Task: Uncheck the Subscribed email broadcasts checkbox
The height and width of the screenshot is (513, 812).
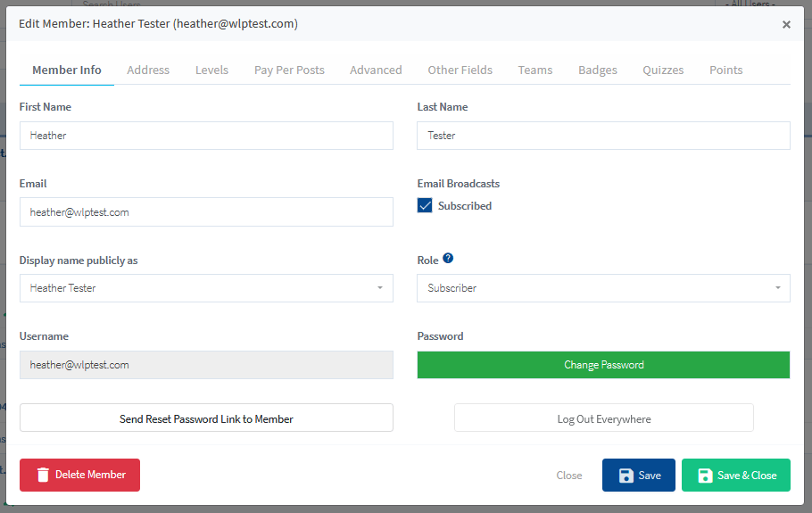Action: click(x=425, y=205)
